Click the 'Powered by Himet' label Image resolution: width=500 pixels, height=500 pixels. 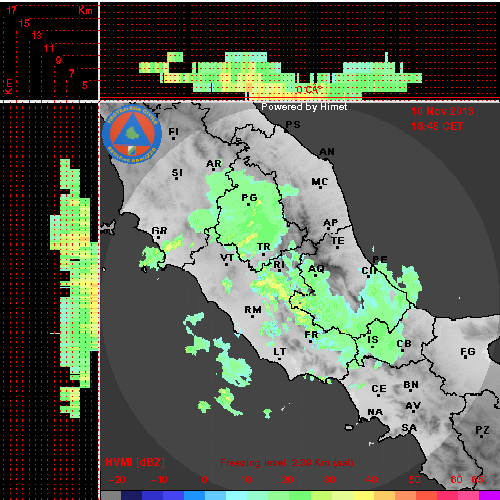pyautogui.click(x=304, y=107)
